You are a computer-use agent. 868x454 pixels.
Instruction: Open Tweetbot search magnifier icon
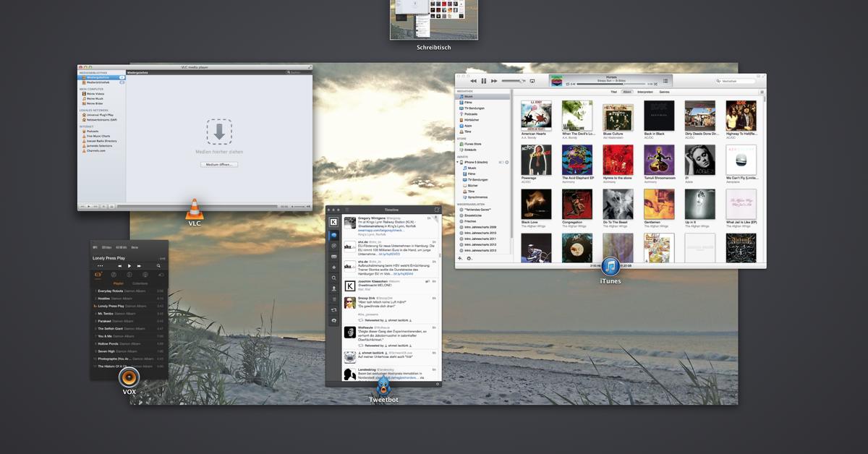pyautogui.click(x=333, y=278)
